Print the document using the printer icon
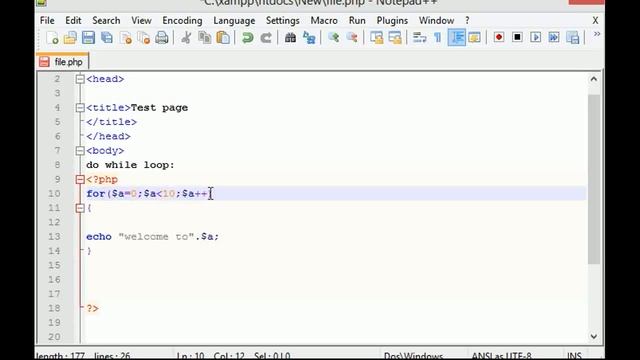This screenshot has width=640, height=360. tap(162, 38)
